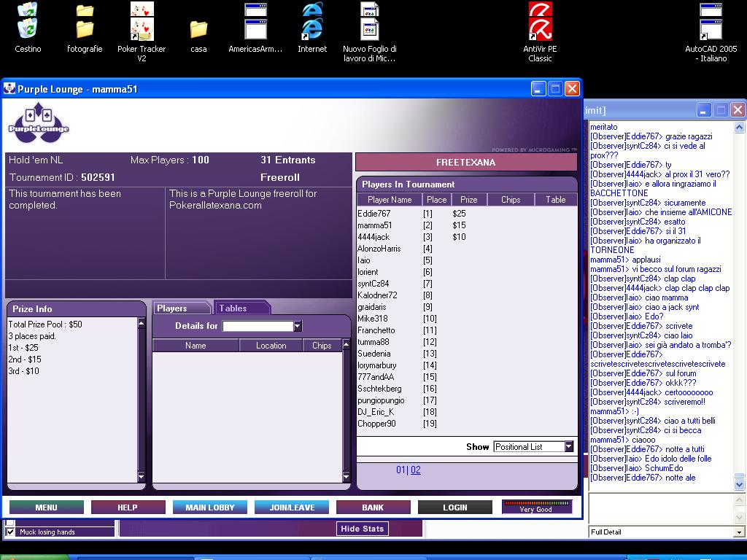Click the PurpleLounge logo in the header
This screenshot has width=747, height=560.
39,122
